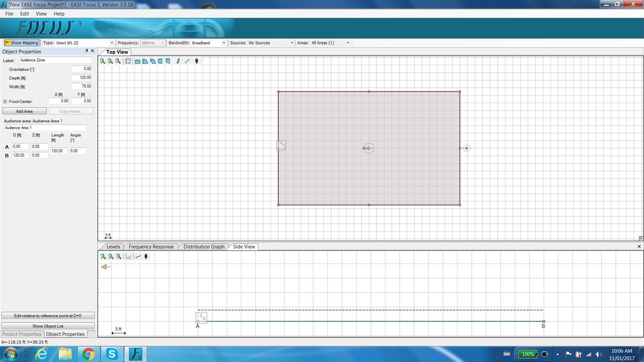The height and width of the screenshot is (362, 644).
Task: Click the first zoom icon in Top View
Action: 102,61
